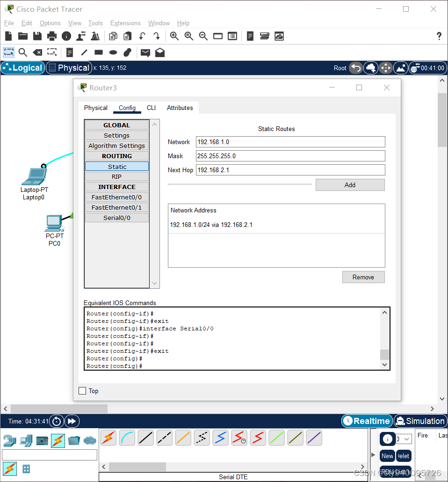Switch to the CLI tab of Router3

[151, 108]
